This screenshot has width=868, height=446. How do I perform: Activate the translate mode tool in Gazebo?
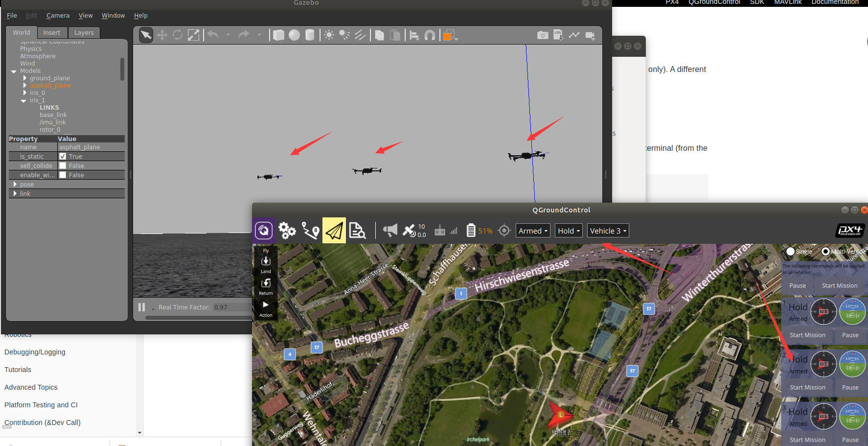point(162,35)
